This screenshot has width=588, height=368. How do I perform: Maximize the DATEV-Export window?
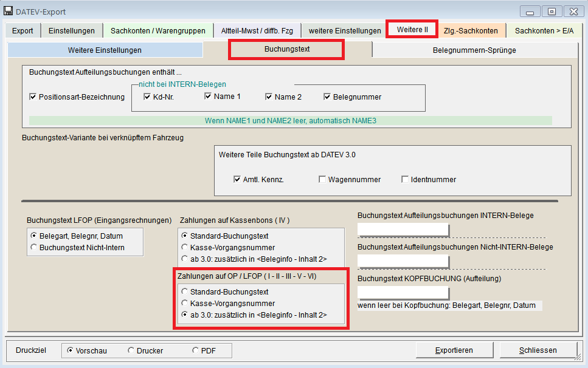(x=552, y=12)
